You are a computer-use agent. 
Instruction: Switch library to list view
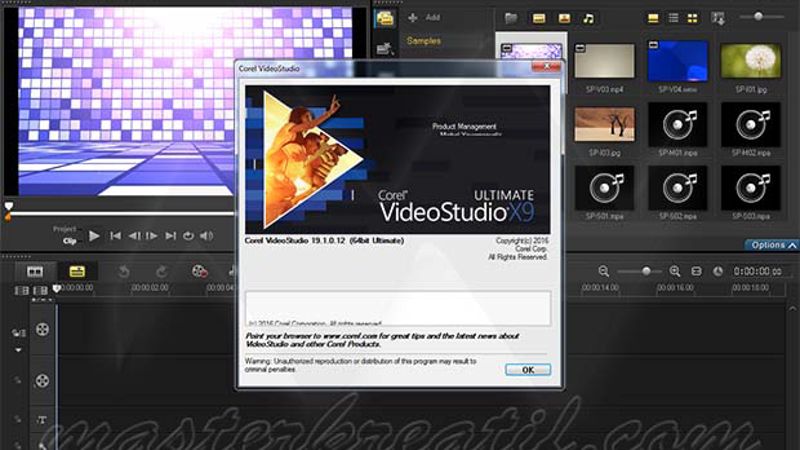673,19
